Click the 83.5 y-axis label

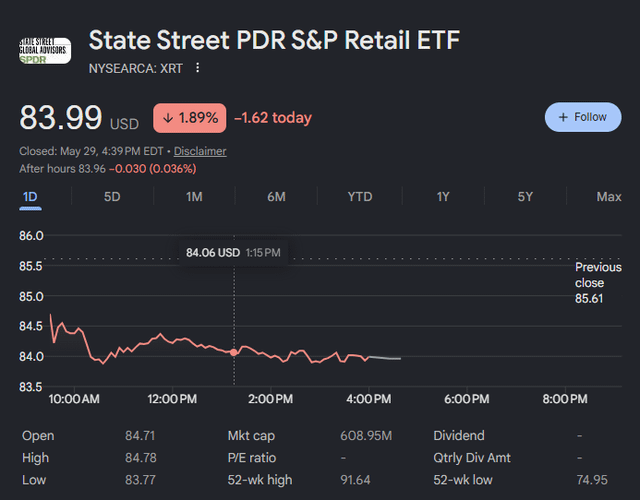click(x=31, y=387)
